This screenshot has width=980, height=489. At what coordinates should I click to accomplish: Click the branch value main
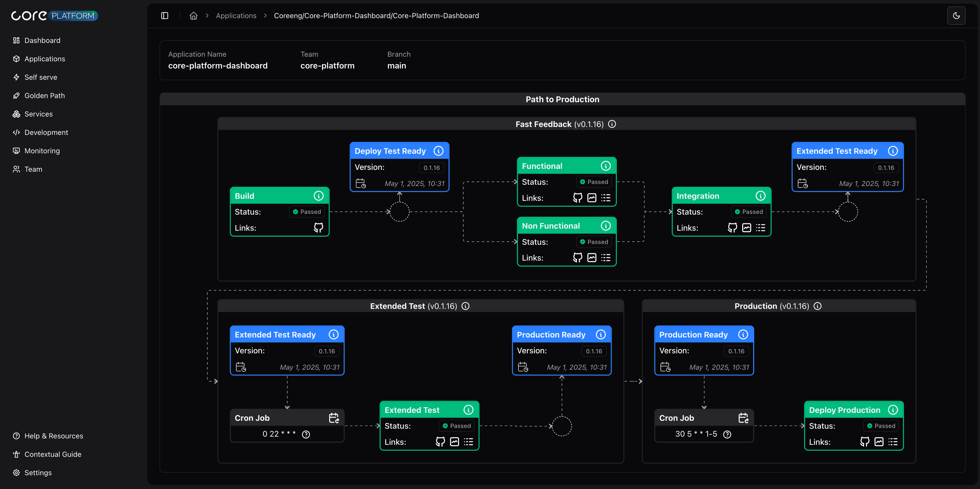[x=396, y=66]
